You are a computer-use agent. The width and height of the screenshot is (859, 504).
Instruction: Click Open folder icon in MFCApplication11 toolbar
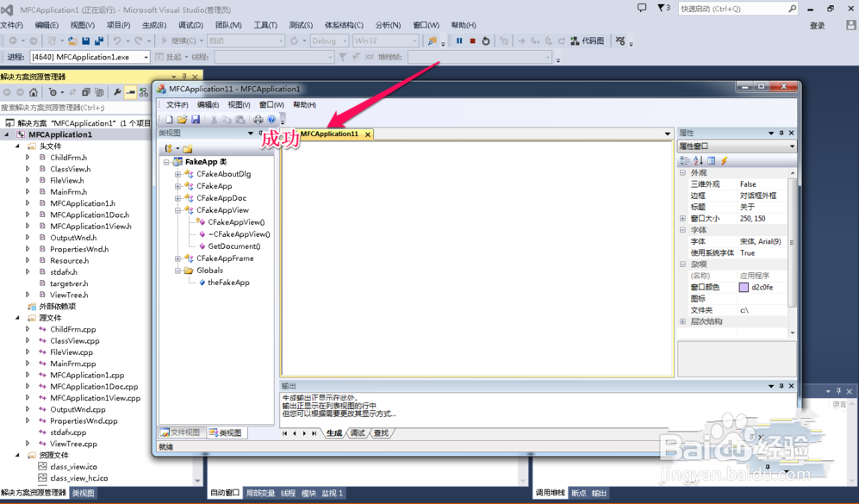click(x=183, y=120)
